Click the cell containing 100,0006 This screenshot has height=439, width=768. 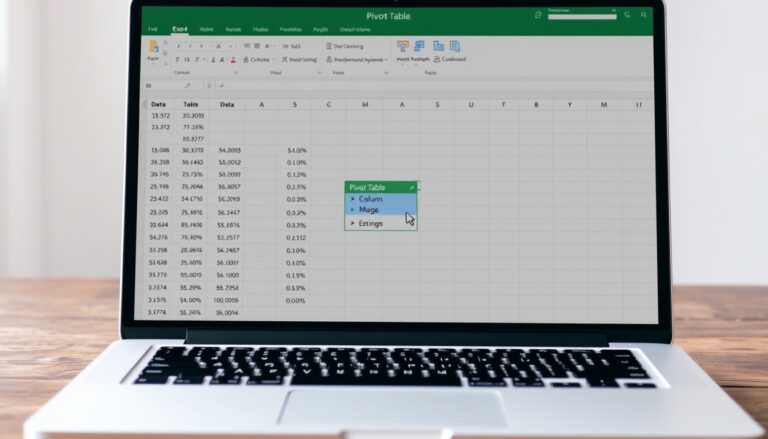[226, 300]
